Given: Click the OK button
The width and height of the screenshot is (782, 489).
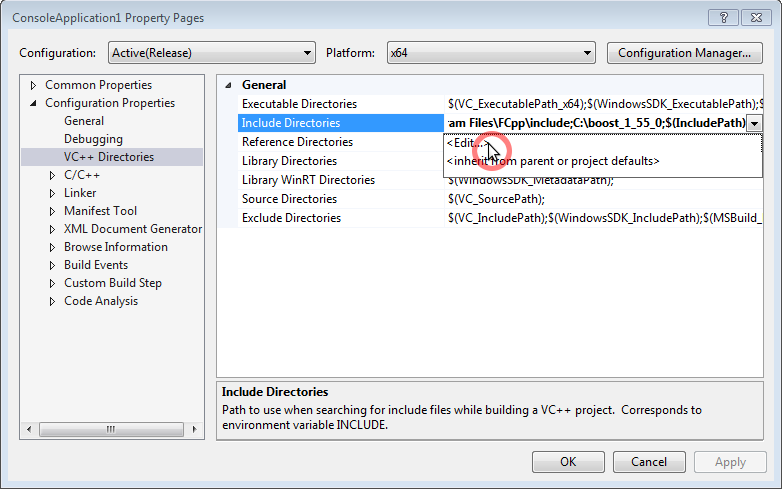Looking at the screenshot, I should [568, 462].
